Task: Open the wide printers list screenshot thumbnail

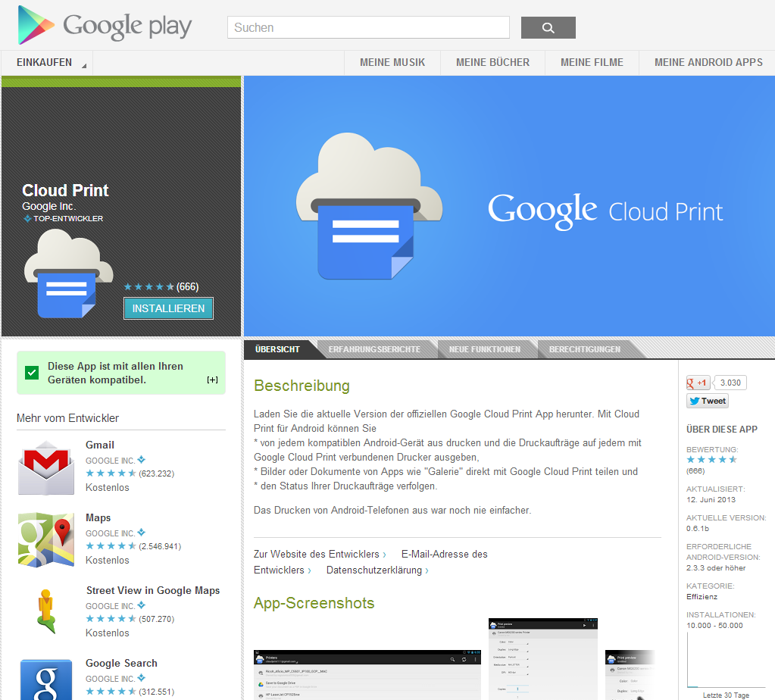Action: click(x=367, y=675)
